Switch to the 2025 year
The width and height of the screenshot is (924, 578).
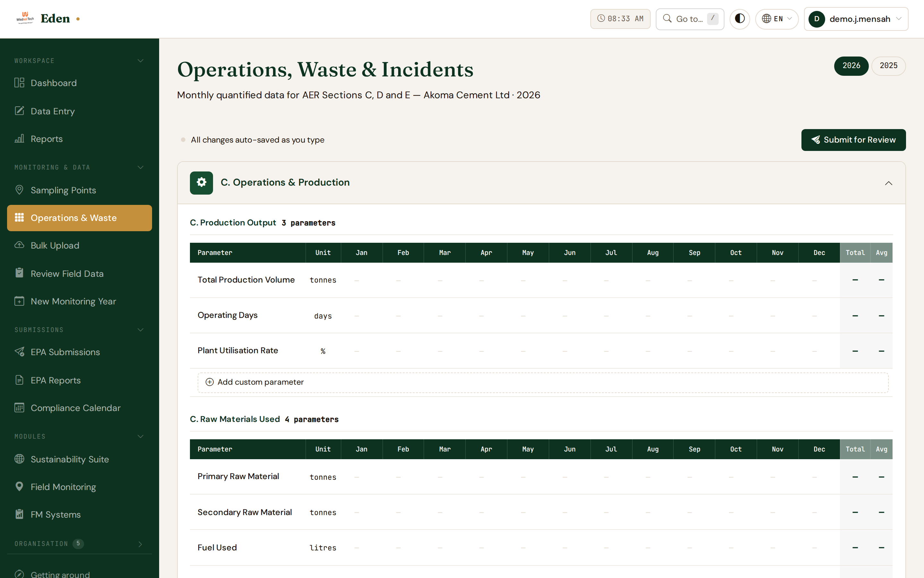[x=888, y=66]
